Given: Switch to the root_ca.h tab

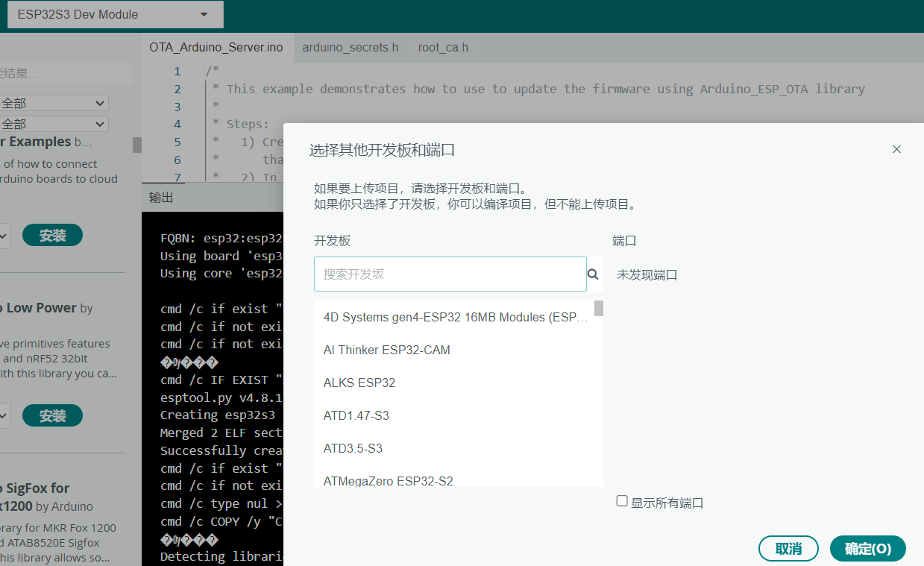Looking at the screenshot, I should [443, 47].
